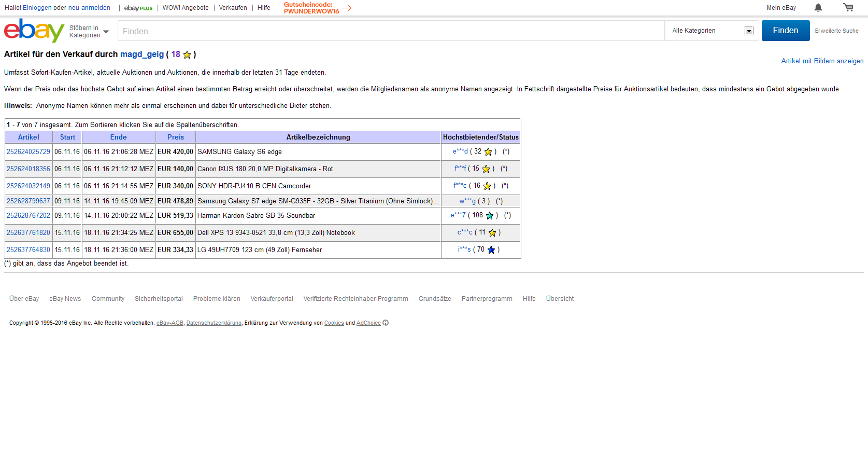Open Sicherheitsportal footer link
This screenshot has width=868, height=471.
[x=159, y=299]
